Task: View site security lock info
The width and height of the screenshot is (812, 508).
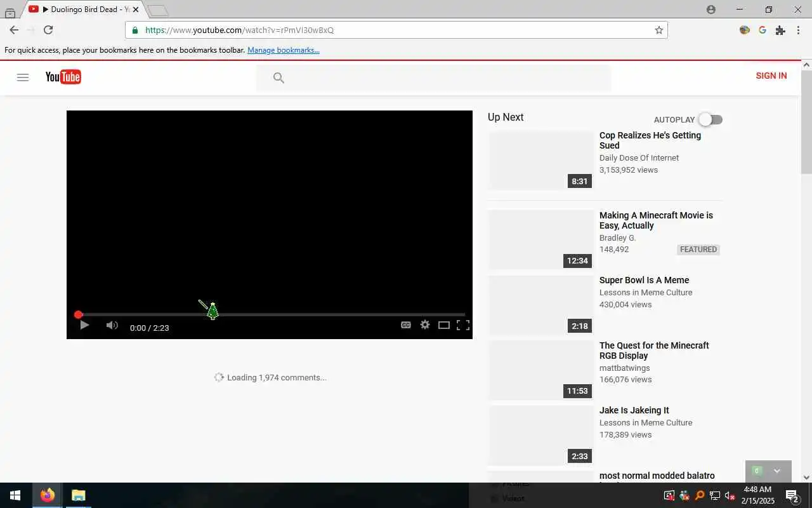Action: [134, 30]
